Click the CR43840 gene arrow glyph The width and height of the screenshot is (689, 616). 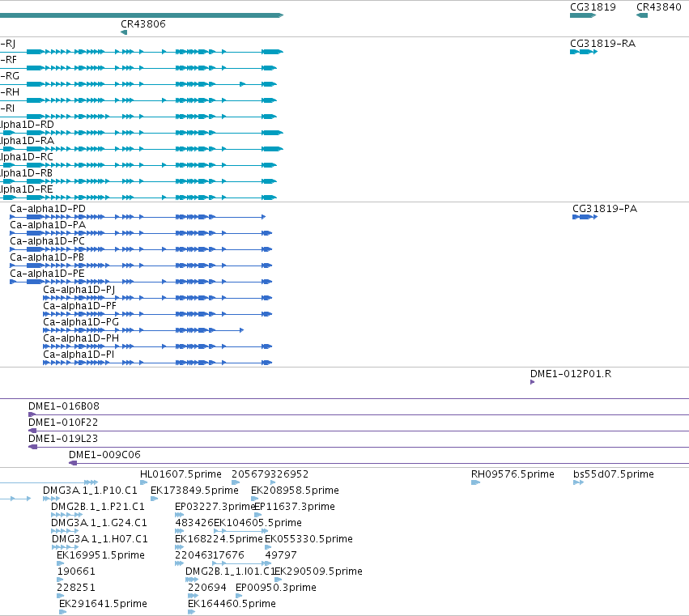(x=642, y=15)
